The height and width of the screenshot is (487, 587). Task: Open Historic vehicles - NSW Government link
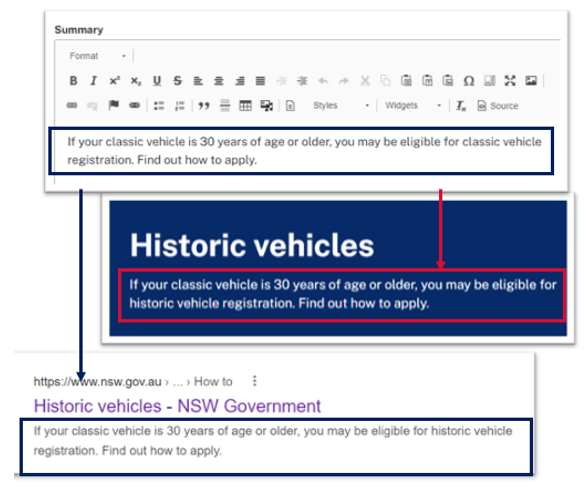[x=177, y=406]
